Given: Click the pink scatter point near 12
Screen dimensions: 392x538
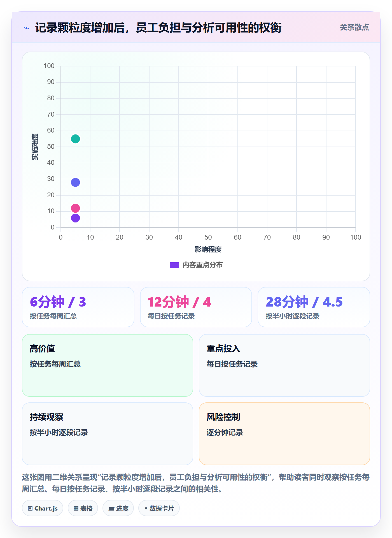Looking at the screenshot, I should [75, 208].
